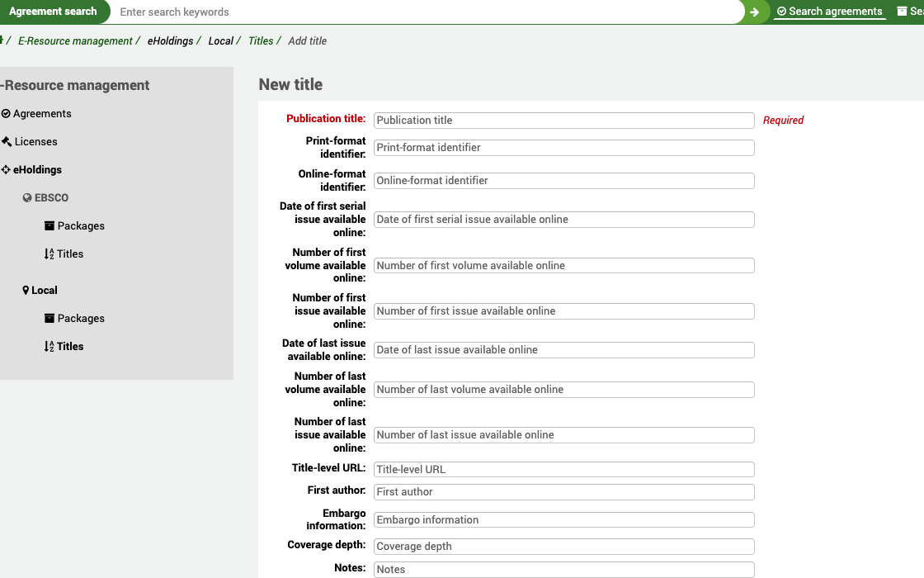Click the green search submit arrow
Image resolution: width=924 pixels, height=578 pixels.
point(754,12)
